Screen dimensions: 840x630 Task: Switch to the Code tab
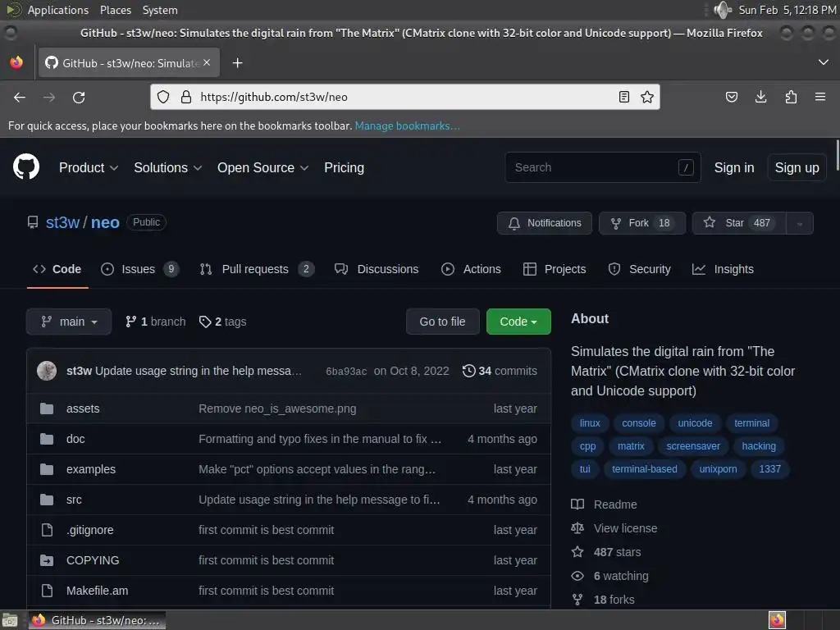[57, 269]
